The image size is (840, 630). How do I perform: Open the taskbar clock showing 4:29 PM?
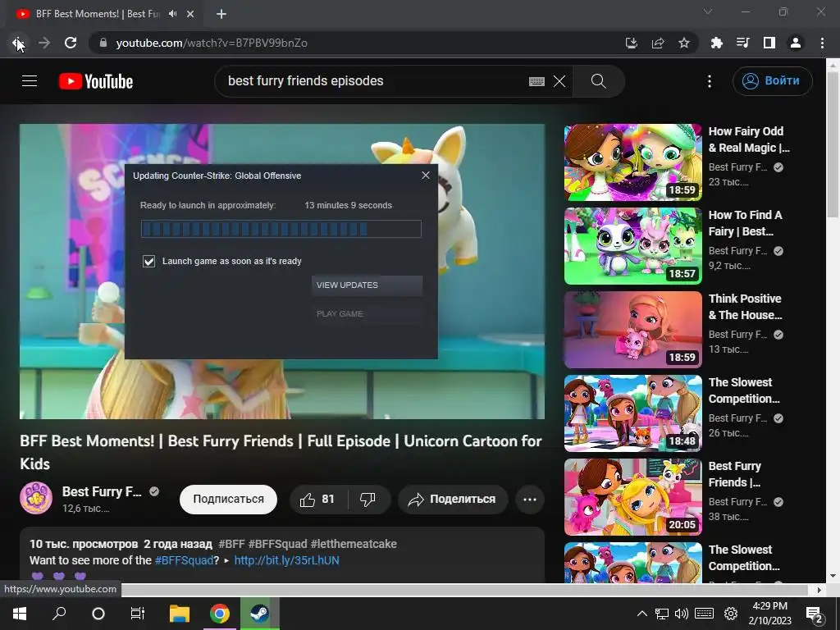point(769,614)
